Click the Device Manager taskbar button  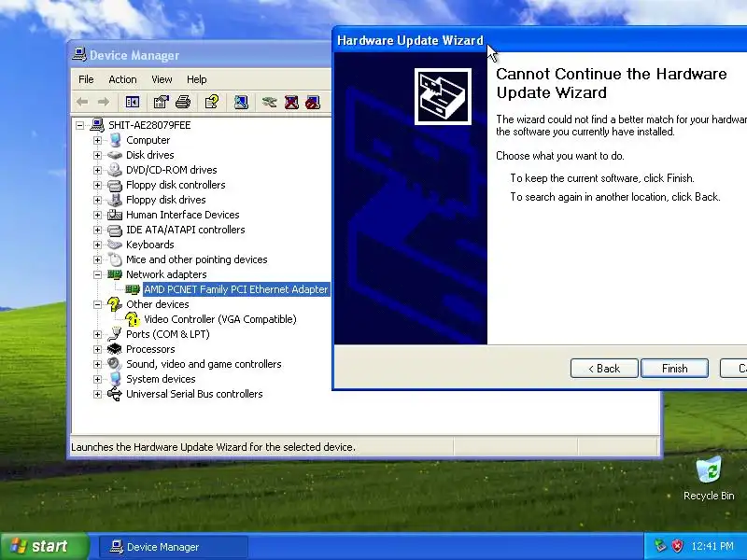[x=174, y=547]
